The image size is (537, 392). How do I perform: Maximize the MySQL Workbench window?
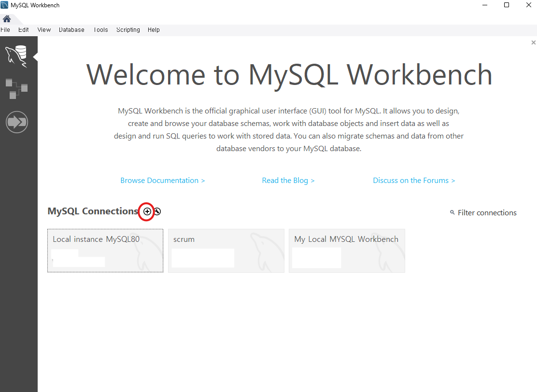(x=507, y=5)
